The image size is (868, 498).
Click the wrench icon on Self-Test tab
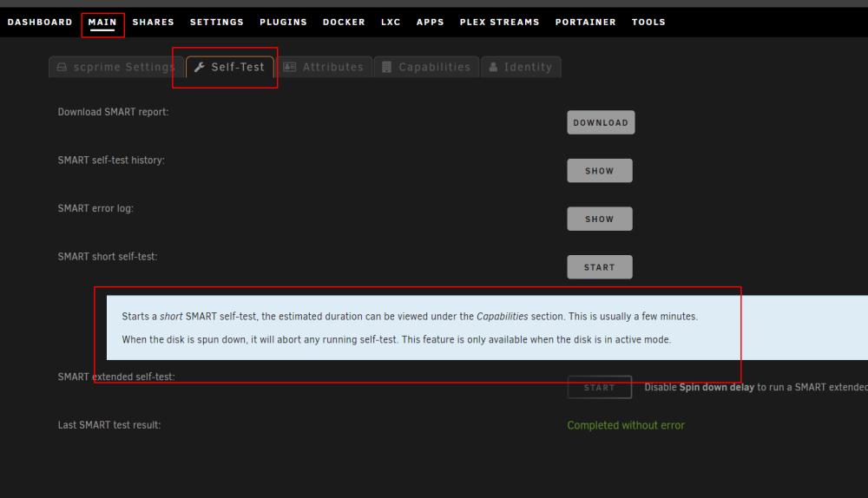[x=200, y=67]
